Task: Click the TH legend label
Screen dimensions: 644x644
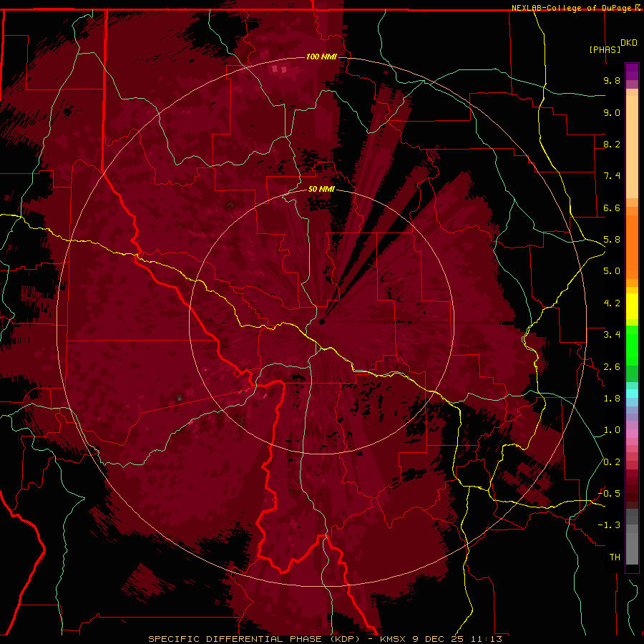Action: point(615,557)
